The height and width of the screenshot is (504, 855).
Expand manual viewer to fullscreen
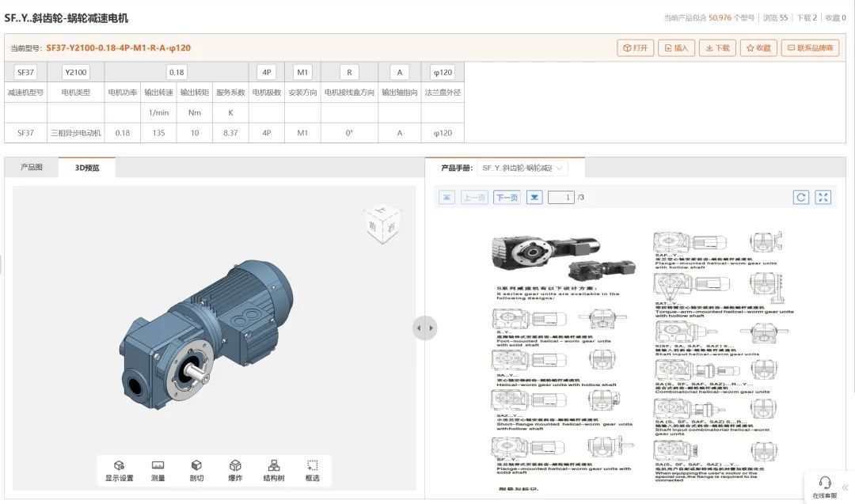pyautogui.click(x=823, y=197)
